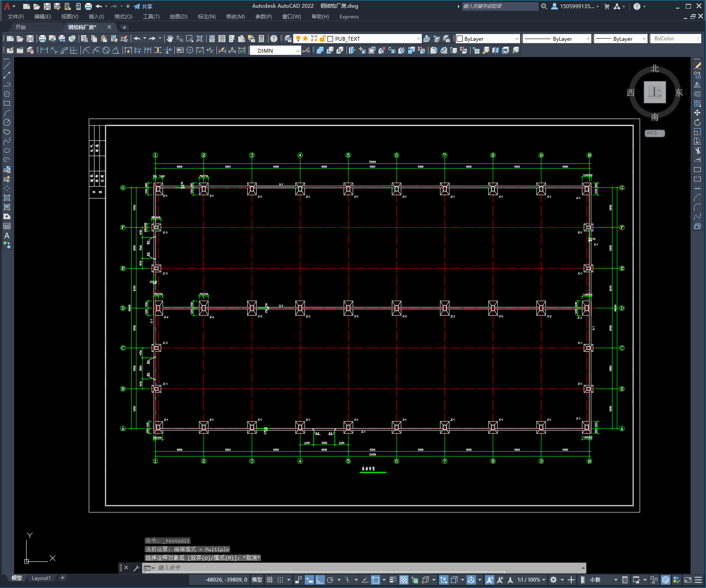The height and width of the screenshot is (588, 706).
Task: Switch to the 开始 tab
Action: (20, 27)
